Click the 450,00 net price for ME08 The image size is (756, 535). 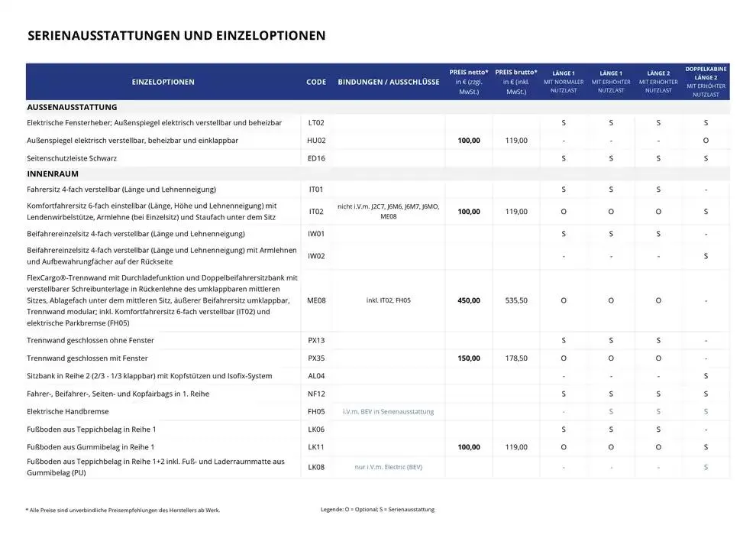point(469,300)
